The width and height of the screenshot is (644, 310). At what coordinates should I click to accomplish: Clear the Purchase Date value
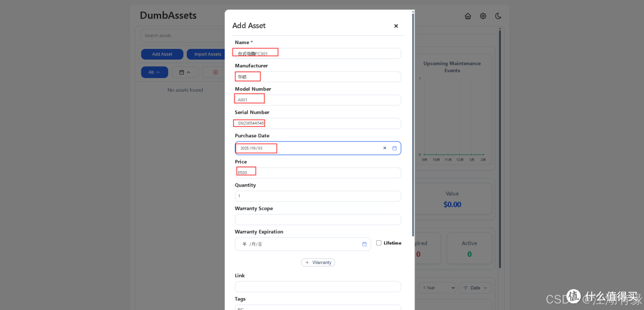[x=385, y=148]
